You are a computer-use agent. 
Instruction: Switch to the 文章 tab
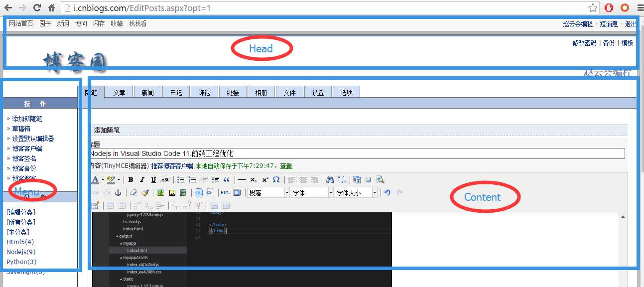coord(119,92)
